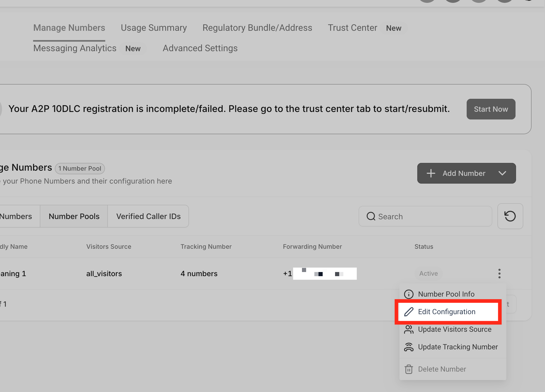Click the refresh icon beside the search box

pyautogui.click(x=510, y=216)
